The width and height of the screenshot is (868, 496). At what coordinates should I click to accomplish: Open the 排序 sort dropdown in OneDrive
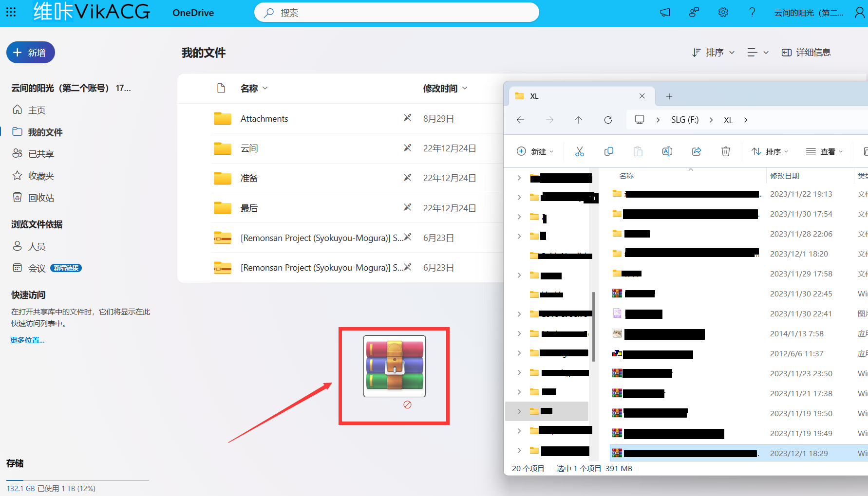(714, 53)
